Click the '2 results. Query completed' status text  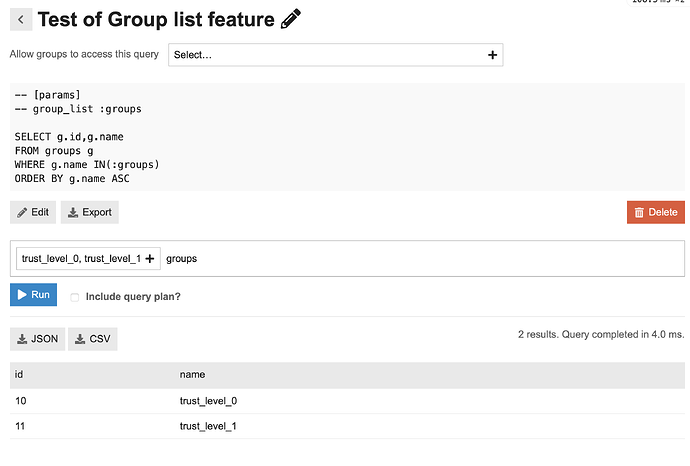601,334
